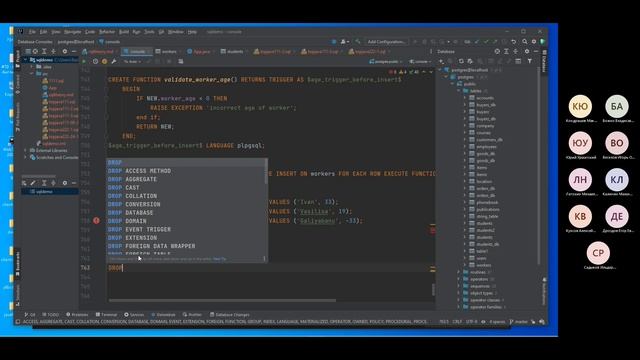Toggle the Services tool window button
This screenshot has height=360, width=640.
(x=134, y=315)
